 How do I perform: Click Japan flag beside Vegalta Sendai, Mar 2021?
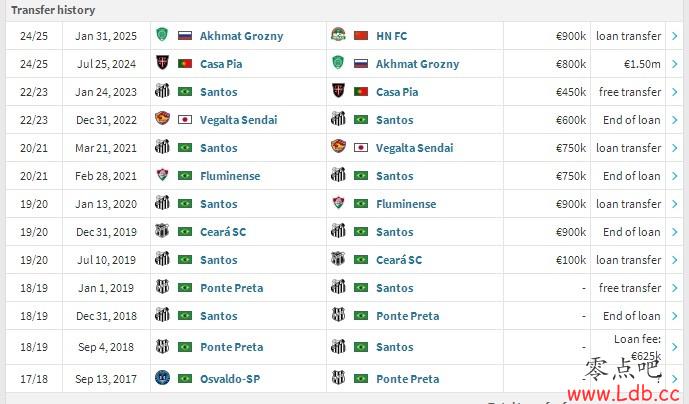point(361,148)
